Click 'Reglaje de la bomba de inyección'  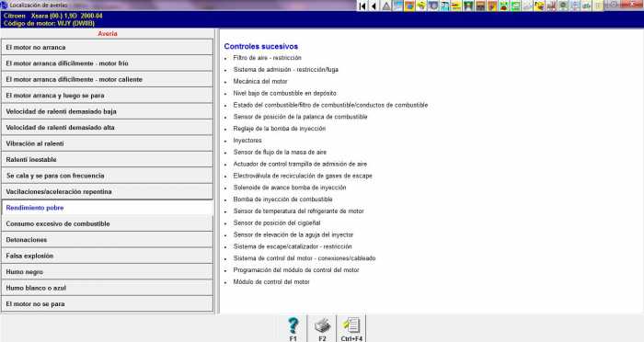point(280,129)
